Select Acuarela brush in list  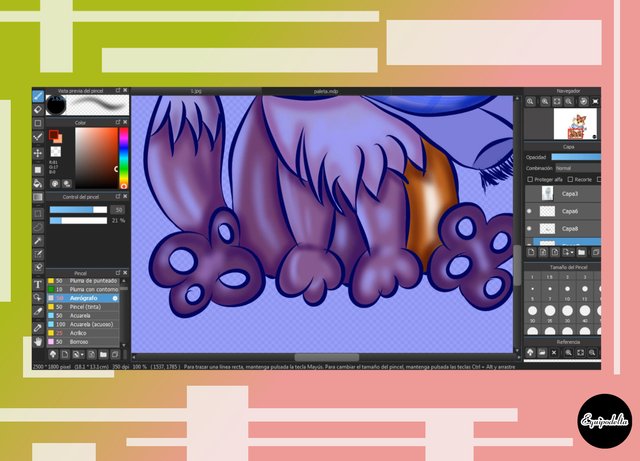83,316
